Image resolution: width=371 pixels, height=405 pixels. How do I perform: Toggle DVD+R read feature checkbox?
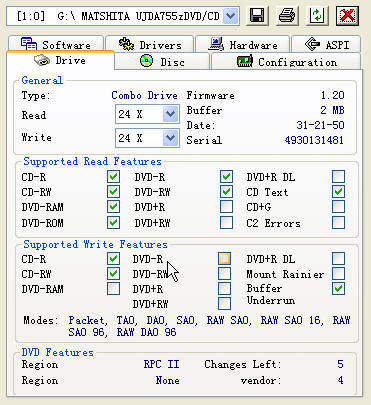pyautogui.click(x=226, y=207)
